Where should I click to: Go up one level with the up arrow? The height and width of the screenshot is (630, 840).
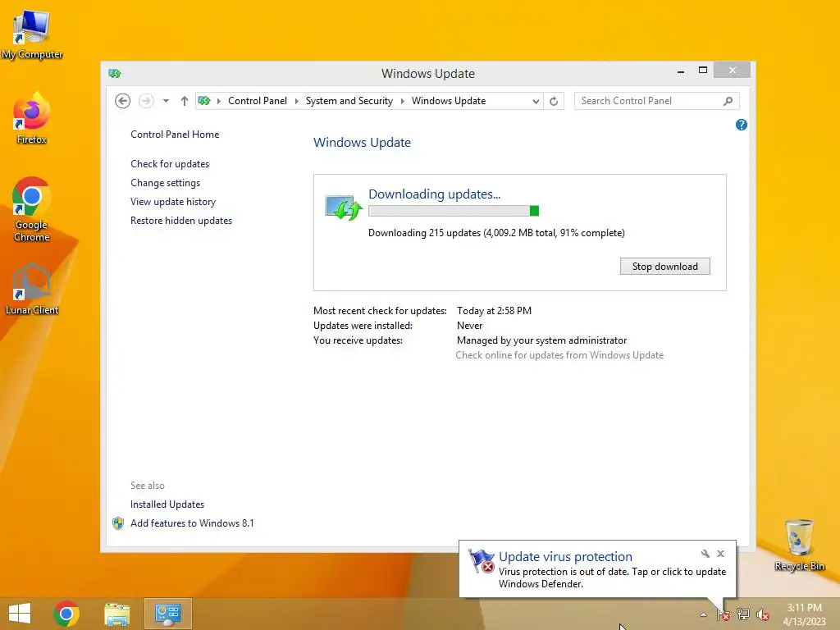tap(185, 101)
